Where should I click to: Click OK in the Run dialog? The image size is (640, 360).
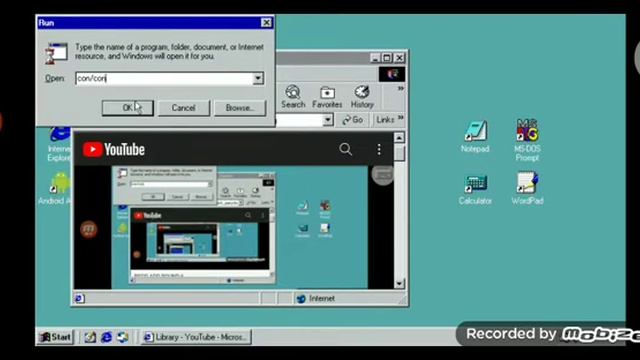click(128, 108)
